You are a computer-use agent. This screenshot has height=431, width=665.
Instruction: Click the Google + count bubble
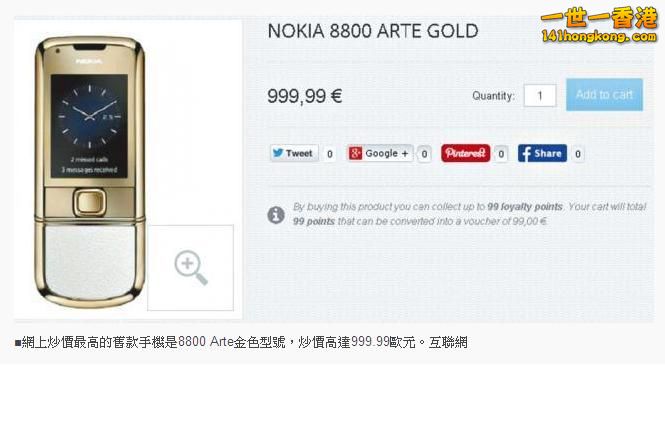tap(424, 154)
